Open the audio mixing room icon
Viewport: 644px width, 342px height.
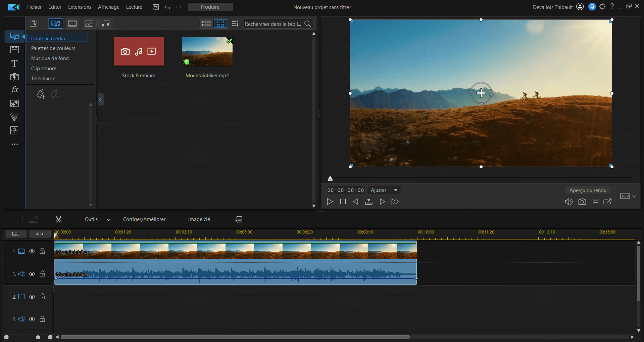coord(14,130)
